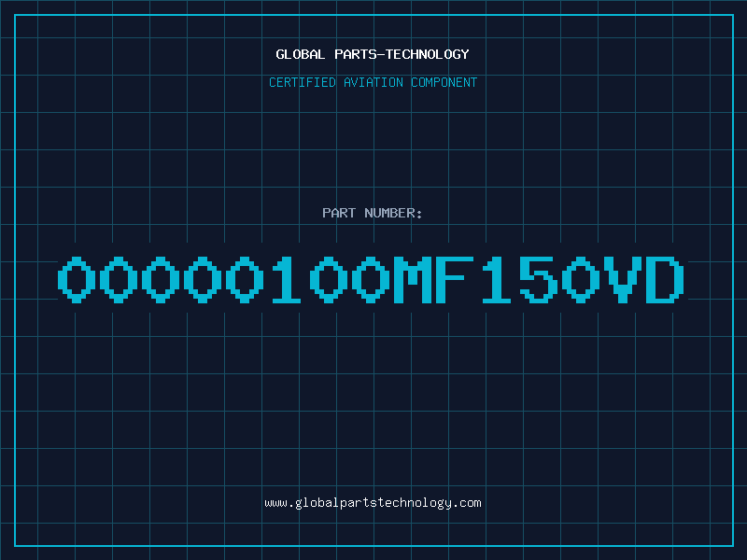Click the letter V in part number
747x560 pixels.
pyautogui.click(x=623, y=280)
